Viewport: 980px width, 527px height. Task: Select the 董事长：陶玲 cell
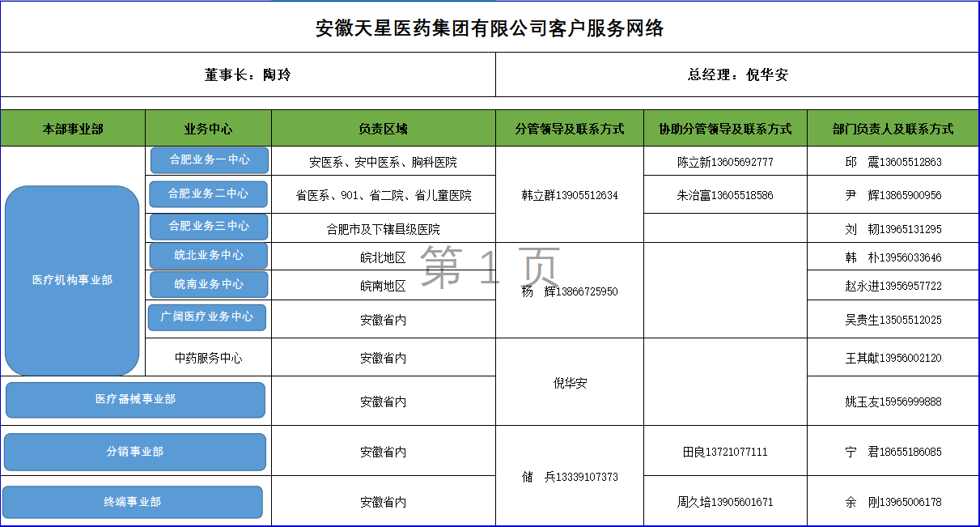pos(248,74)
